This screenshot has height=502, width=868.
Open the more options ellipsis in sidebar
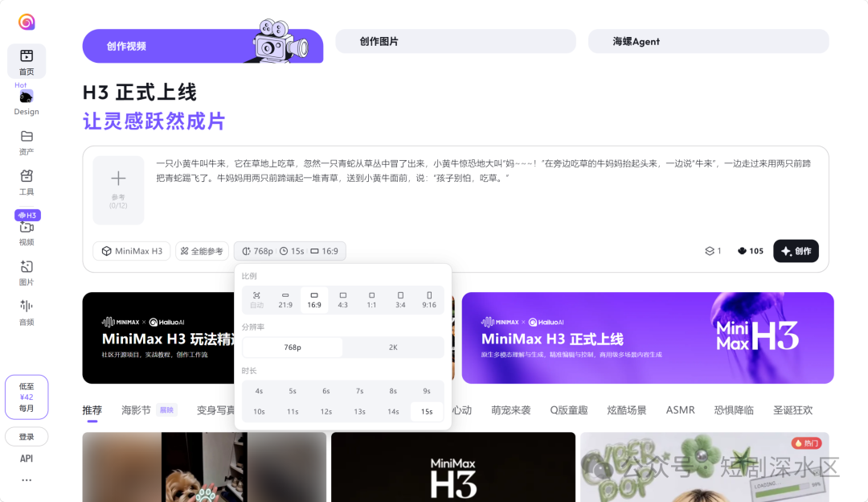tap(27, 480)
